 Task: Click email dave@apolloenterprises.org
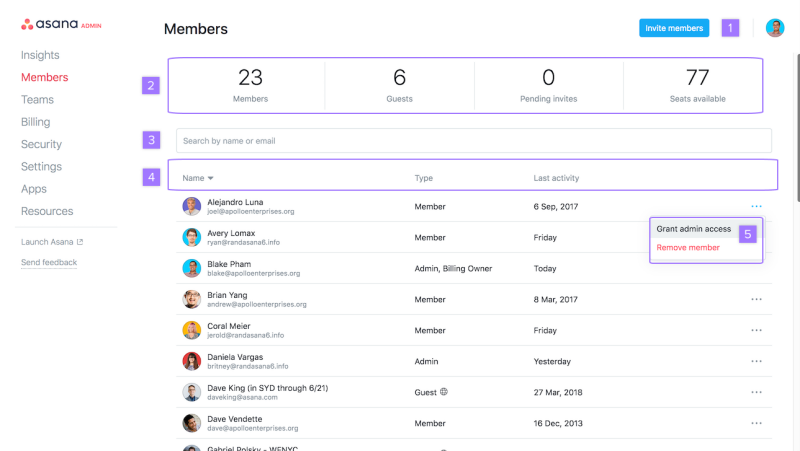click(x=253, y=428)
